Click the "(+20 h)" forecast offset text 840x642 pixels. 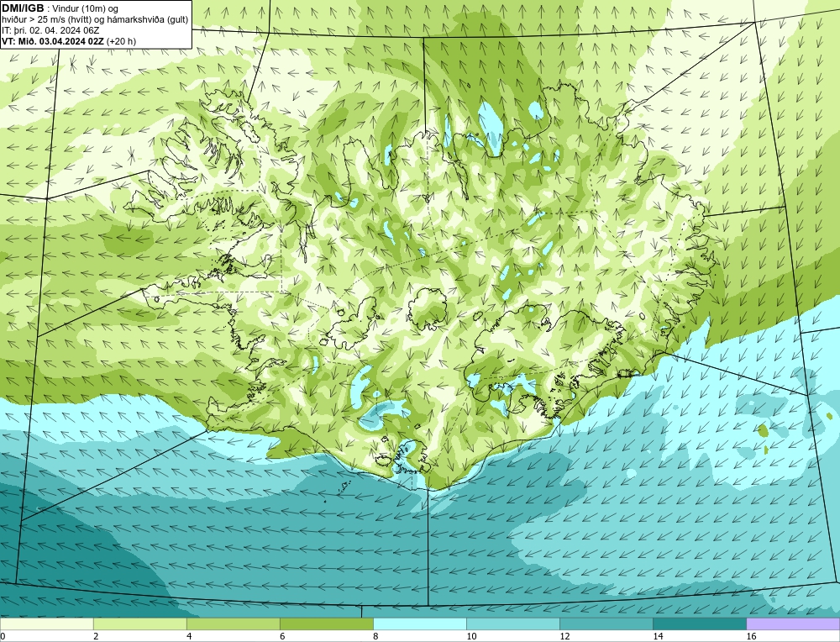point(122,41)
